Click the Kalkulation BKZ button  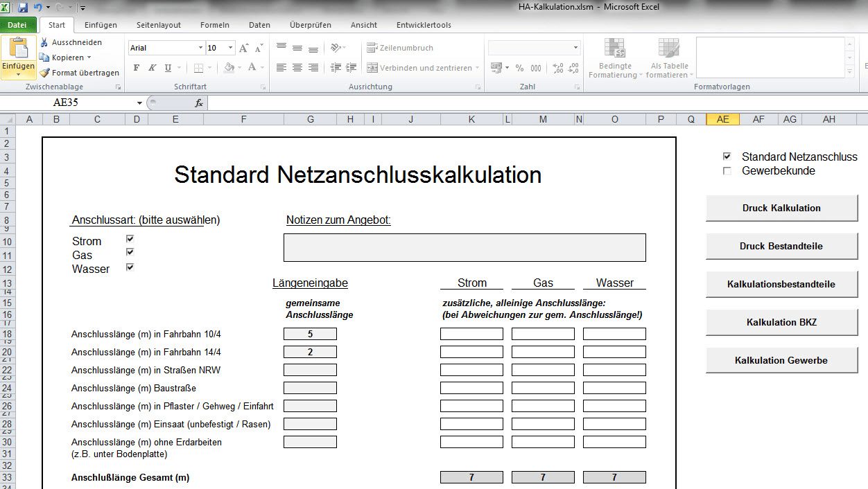click(x=781, y=321)
